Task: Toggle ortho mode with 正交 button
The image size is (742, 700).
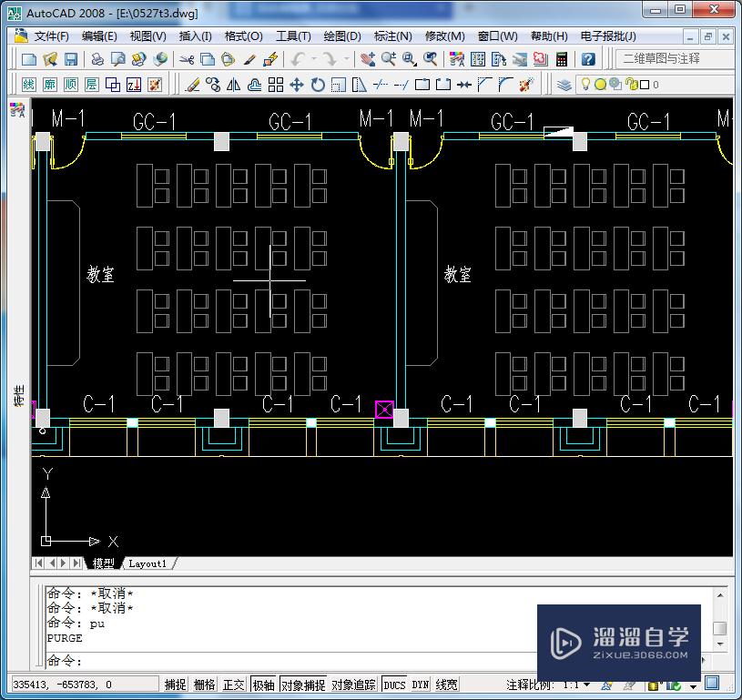Action: (233, 685)
